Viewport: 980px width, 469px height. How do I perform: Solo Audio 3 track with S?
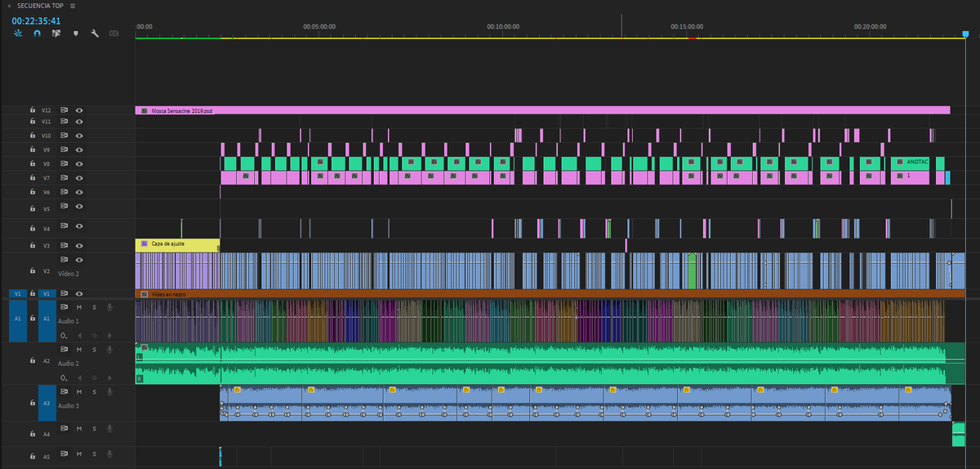coord(95,392)
